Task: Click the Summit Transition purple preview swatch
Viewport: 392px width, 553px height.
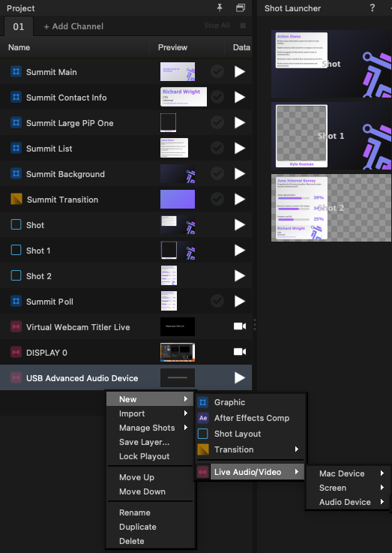Action: click(x=178, y=200)
